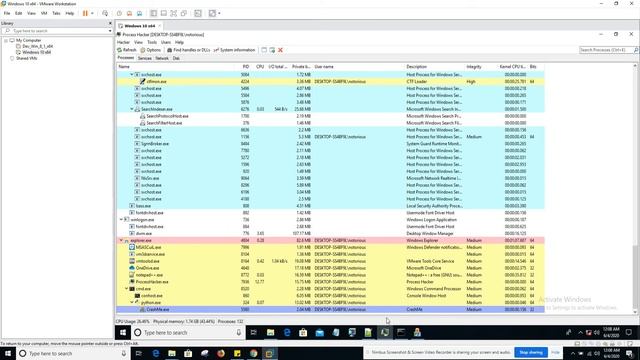Select the ctfmon.exe process row
The height and width of the screenshot is (360, 640).
pyautogui.click(x=330, y=82)
